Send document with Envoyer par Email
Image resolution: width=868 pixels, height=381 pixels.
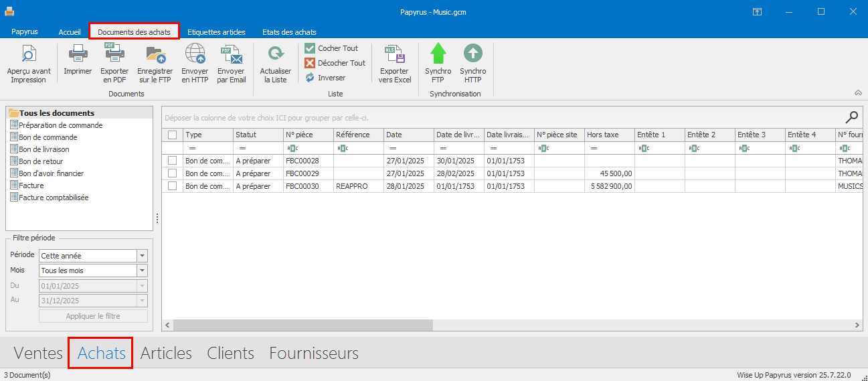231,54
